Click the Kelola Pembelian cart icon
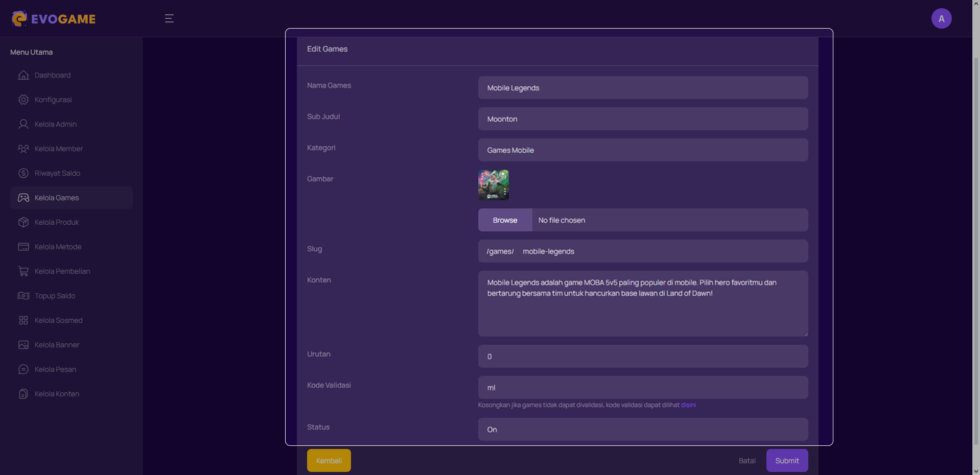The width and height of the screenshot is (980, 475). [x=24, y=271]
